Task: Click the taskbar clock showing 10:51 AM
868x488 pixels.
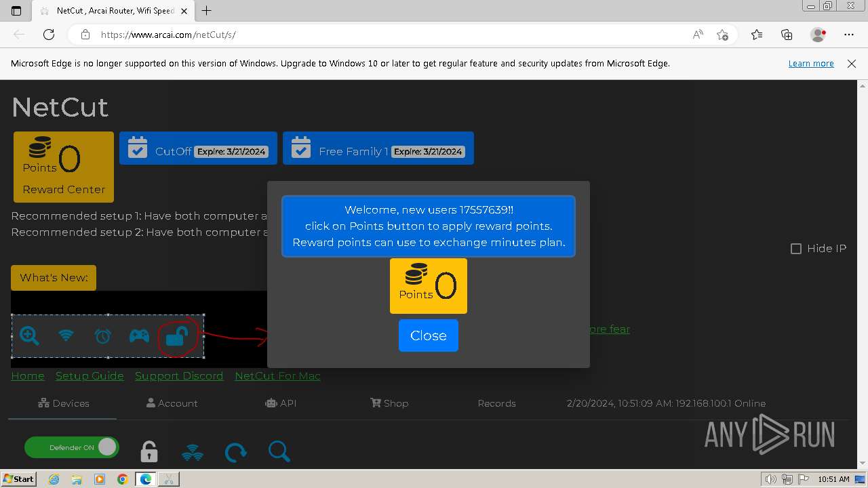Action: [x=833, y=479]
